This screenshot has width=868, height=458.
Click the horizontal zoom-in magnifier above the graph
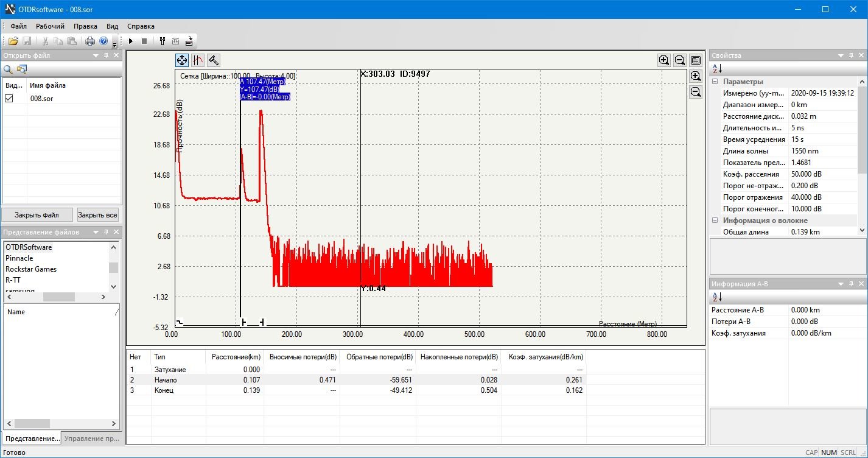coord(664,60)
